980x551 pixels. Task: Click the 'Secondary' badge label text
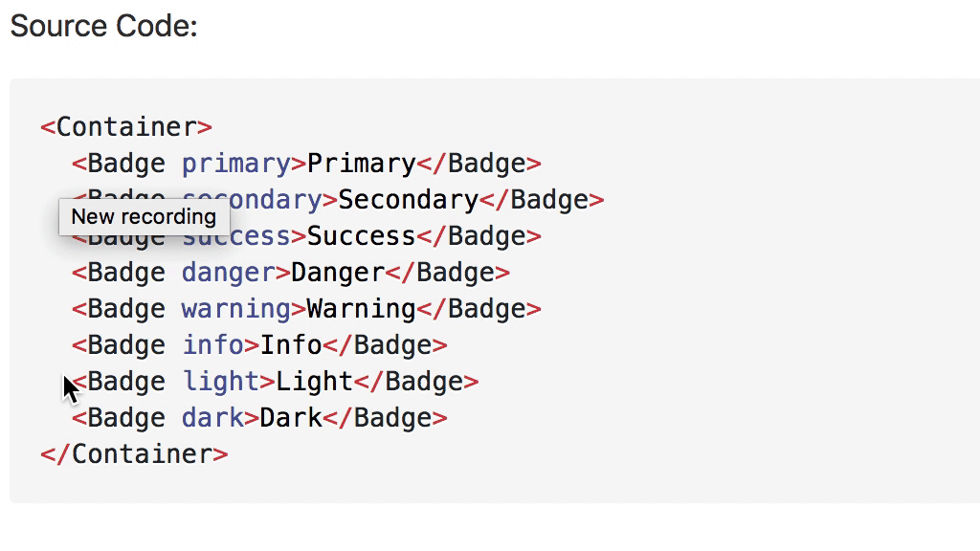(x=409, y=200)
